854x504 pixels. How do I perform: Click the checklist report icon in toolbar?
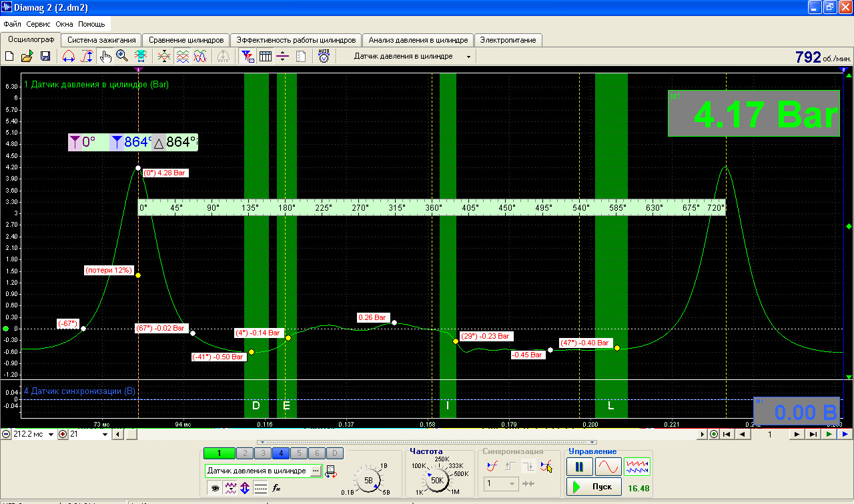coord(301,57)
